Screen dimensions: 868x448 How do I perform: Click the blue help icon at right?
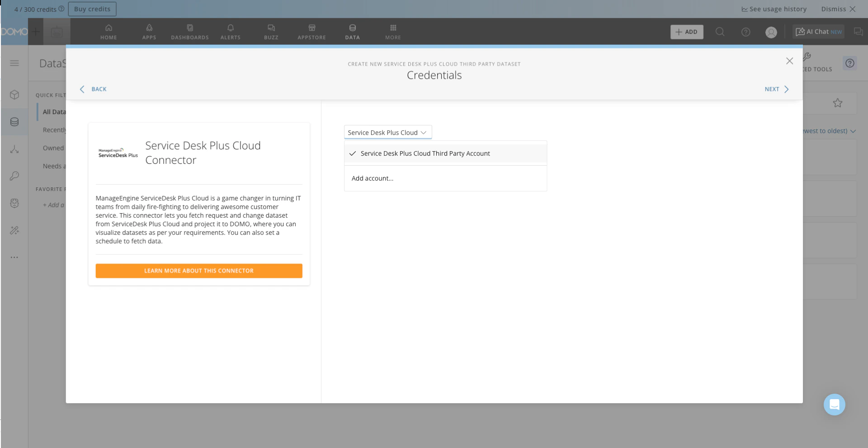point(850,63)
